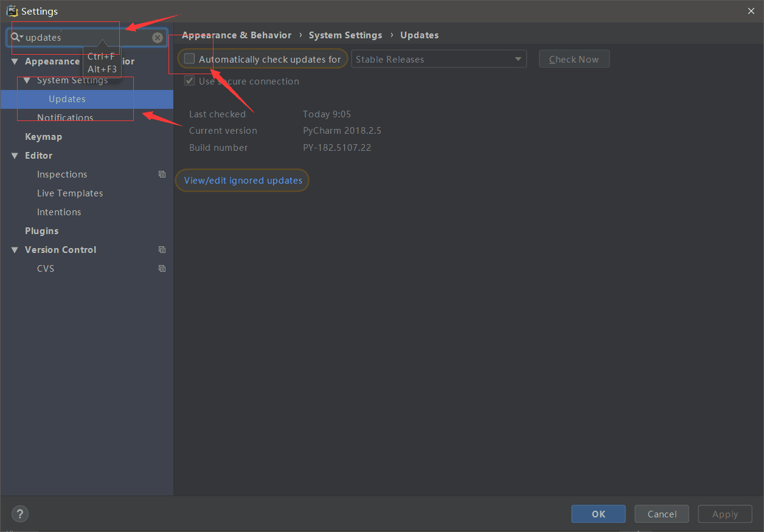Image resolution: width=764 pixels, height=532 pixels.
Task: Open View/edit ignored updates
Action: (242, 180)
